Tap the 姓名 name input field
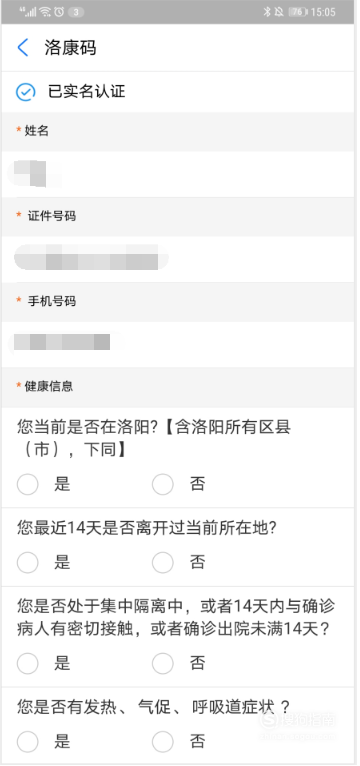Image resolution: width=360 pixels, height=766 pixels. pyautogui.click(x=178, y=174)
